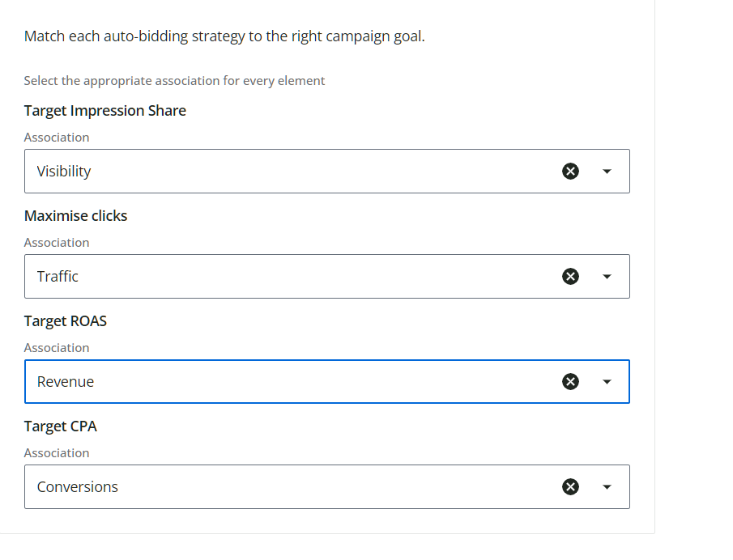
Task: Click the Association label above Traffic
Action: pos(57,243)
